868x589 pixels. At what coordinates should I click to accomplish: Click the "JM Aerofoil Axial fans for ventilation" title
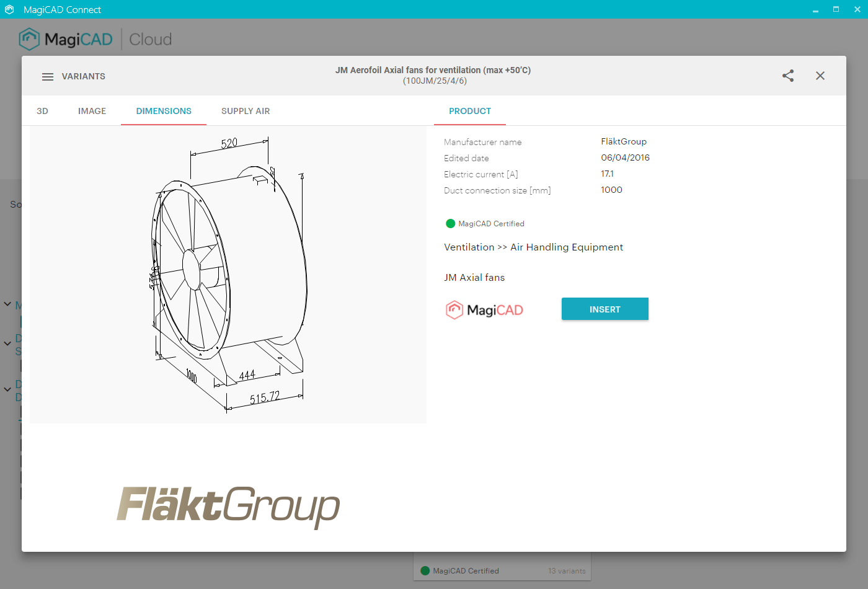coord(433,70)
